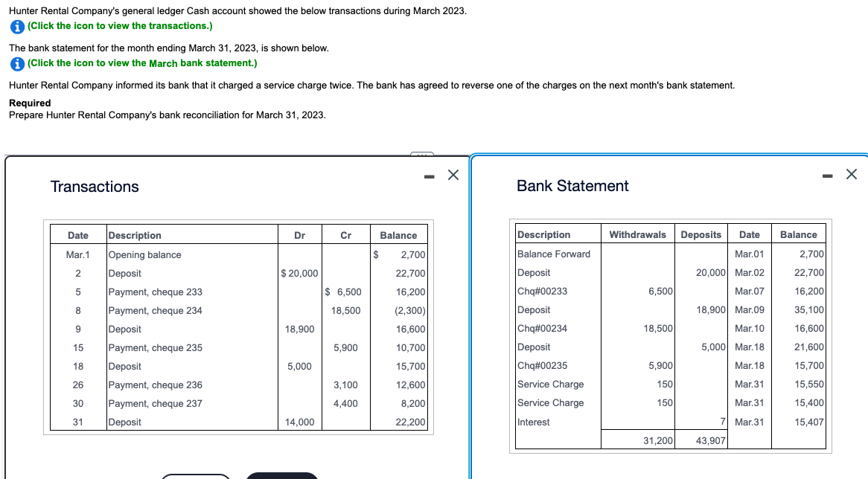Click the 43,907 total deposits
The image size is (868, 479).
710,441
